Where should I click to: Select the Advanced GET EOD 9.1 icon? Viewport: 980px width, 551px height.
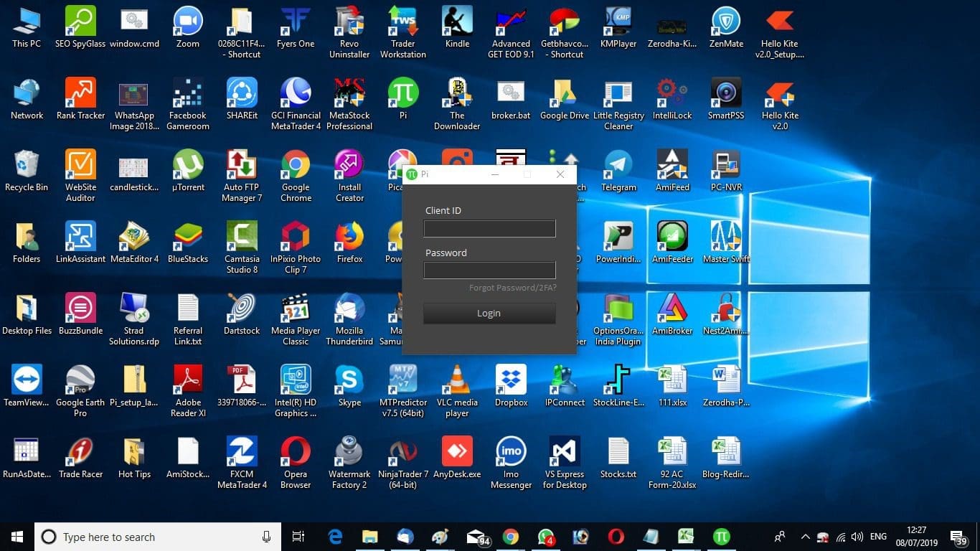point(511,32)
